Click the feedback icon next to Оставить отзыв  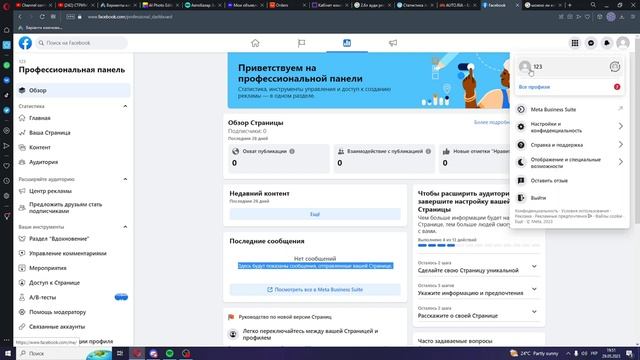pyautogui.click(x=521, y=180)
